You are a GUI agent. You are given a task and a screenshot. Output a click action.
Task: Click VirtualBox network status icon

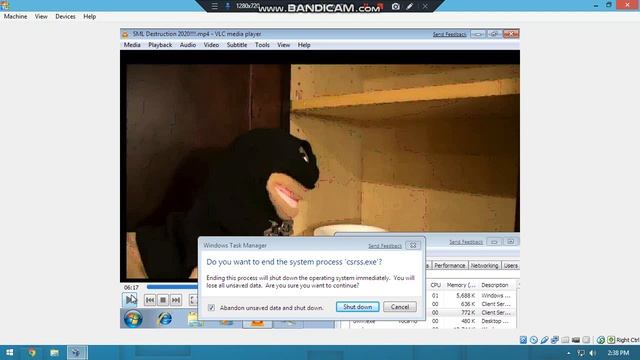555,340
